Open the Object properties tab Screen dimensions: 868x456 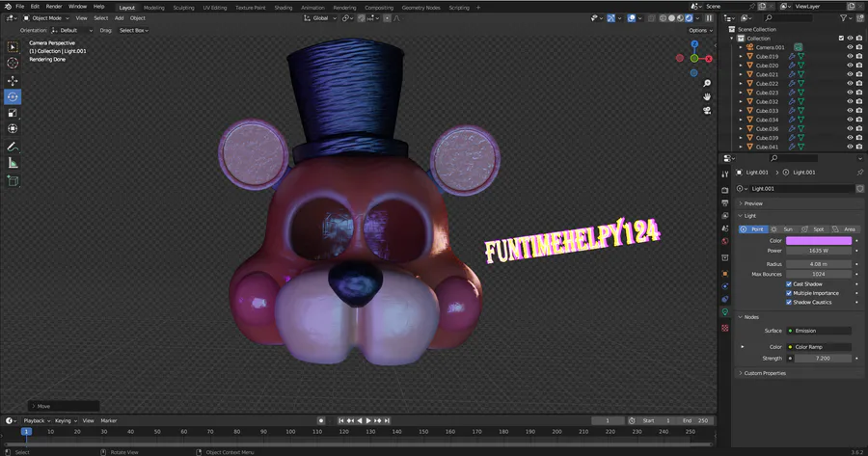pos(725,274)
